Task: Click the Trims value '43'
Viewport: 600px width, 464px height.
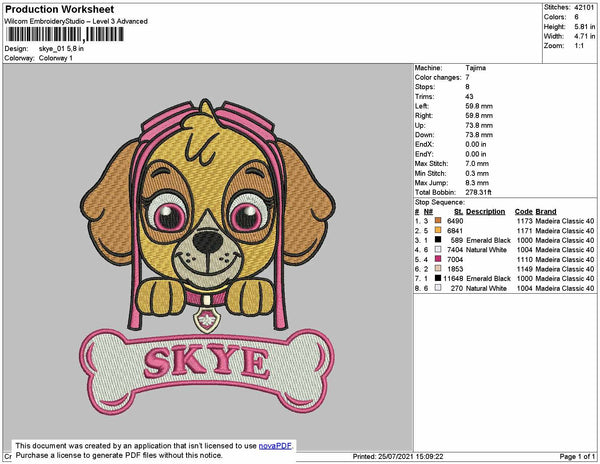Action: pyautogui.click(x=469, y=96)
